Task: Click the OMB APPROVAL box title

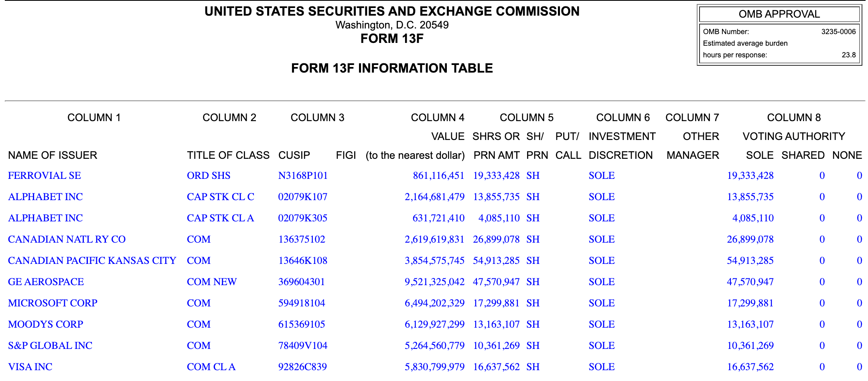Action: (779, 14)
